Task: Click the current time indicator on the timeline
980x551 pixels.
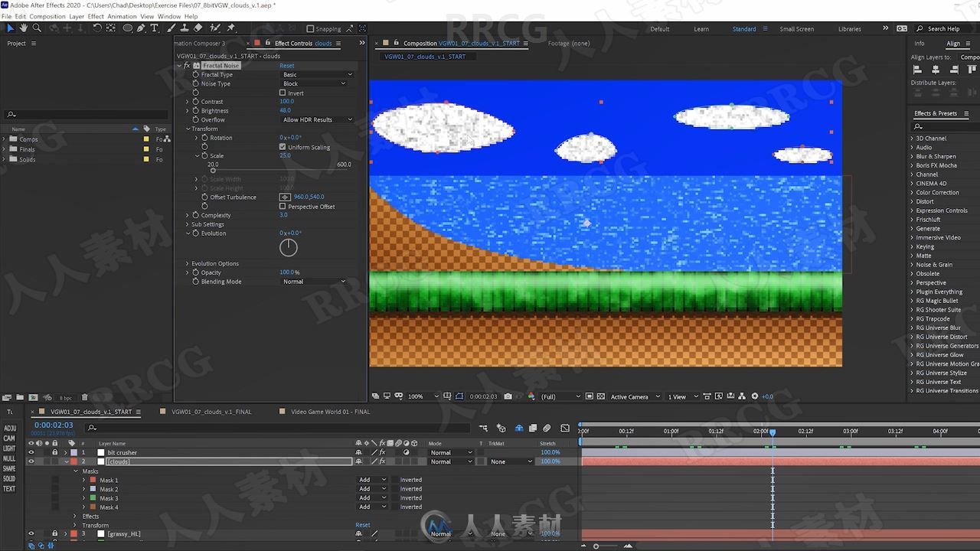Action: (772, 432)
